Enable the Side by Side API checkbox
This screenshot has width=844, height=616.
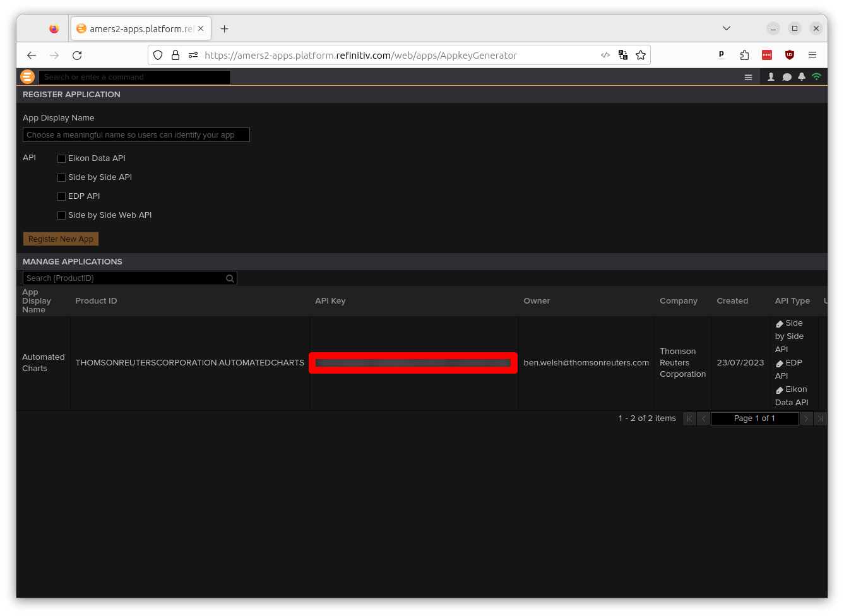(x=61, y=177)
